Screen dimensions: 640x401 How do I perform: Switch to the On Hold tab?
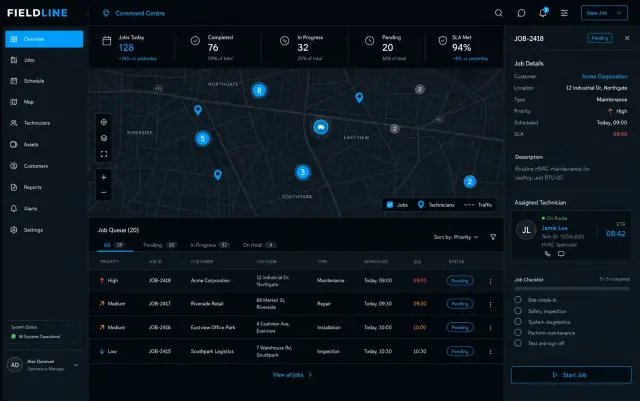pos(259,245)
